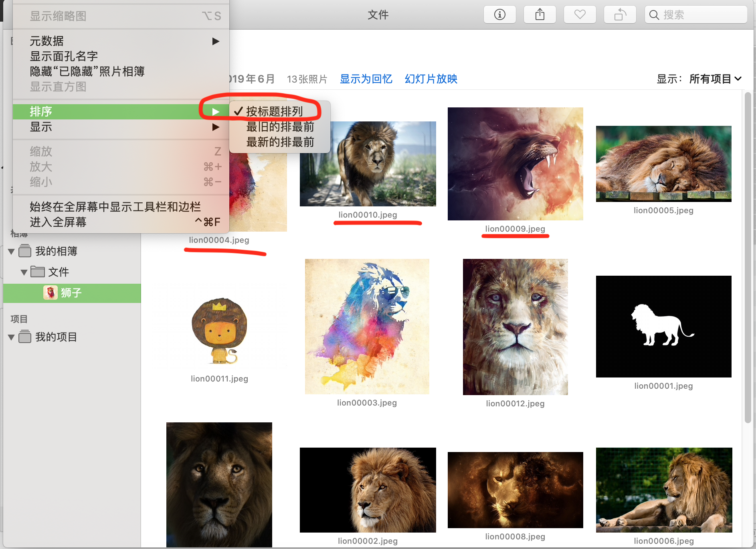
Task: Choose 最新的排最前 sort option
Action: tap(280, 142)
